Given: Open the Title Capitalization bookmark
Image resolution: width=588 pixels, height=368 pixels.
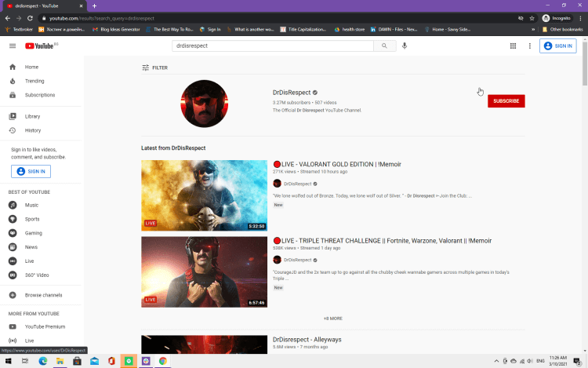Looking at the screenshot, I should [x=303, y=29].
